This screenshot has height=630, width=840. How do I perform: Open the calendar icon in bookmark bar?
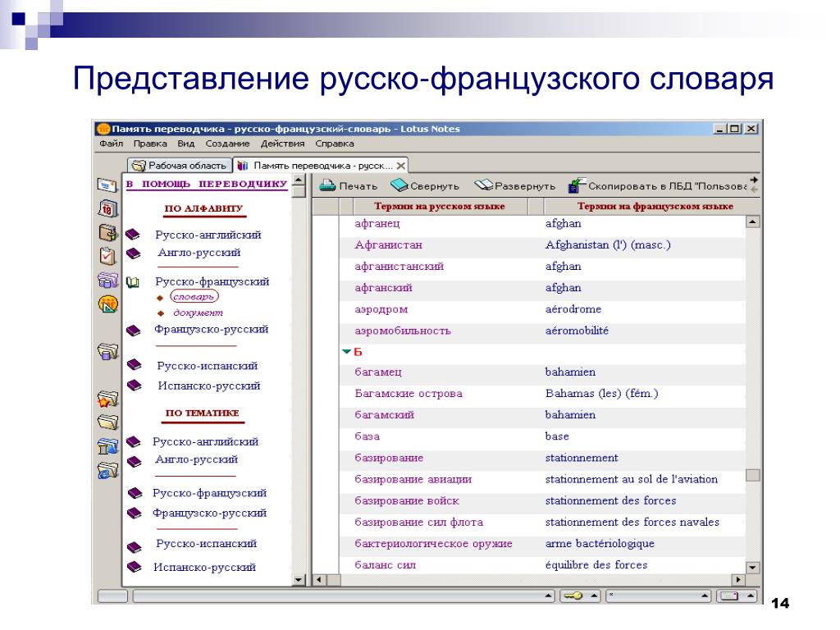tap(107, 208)
